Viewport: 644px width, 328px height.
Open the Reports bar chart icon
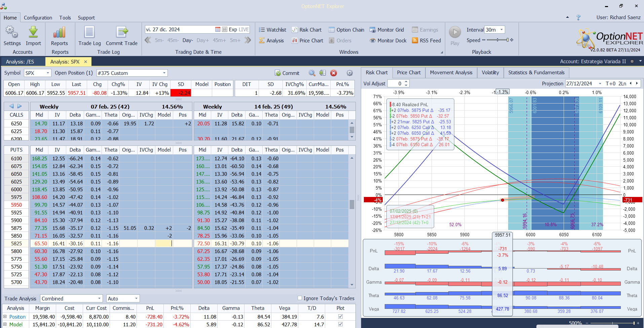coord(59,32)
